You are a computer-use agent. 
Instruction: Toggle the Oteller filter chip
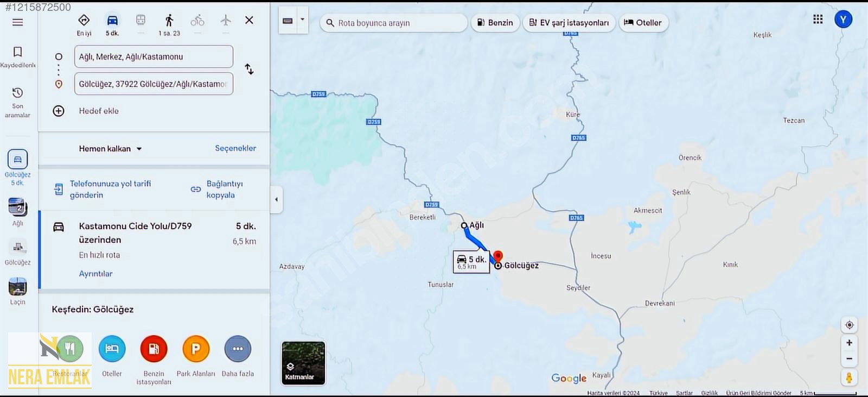[643, 23]
